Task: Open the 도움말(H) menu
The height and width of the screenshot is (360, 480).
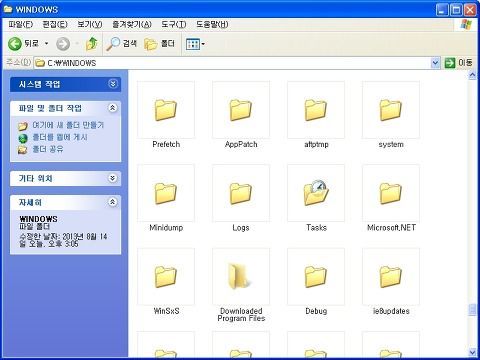Action: coord(212,24)
